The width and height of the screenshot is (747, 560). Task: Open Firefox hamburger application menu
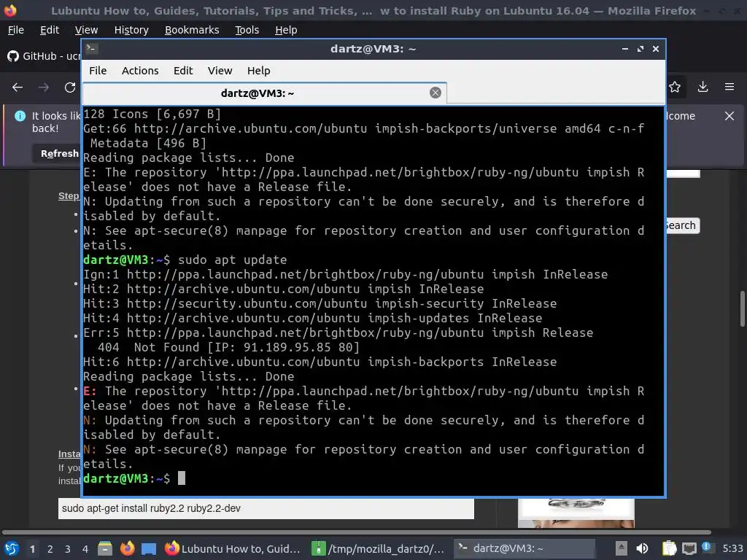click(x=729, y=87)
